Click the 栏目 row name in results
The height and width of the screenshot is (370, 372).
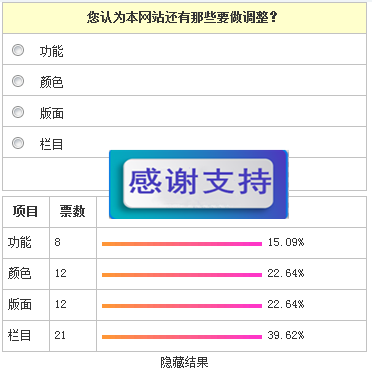pos(20,335)
